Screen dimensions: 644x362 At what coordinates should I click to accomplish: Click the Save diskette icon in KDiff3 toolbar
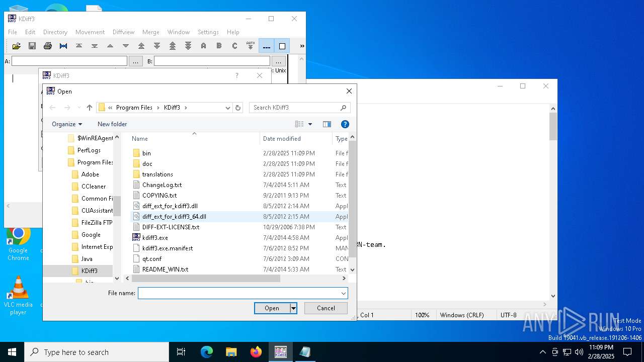point(32,46)
